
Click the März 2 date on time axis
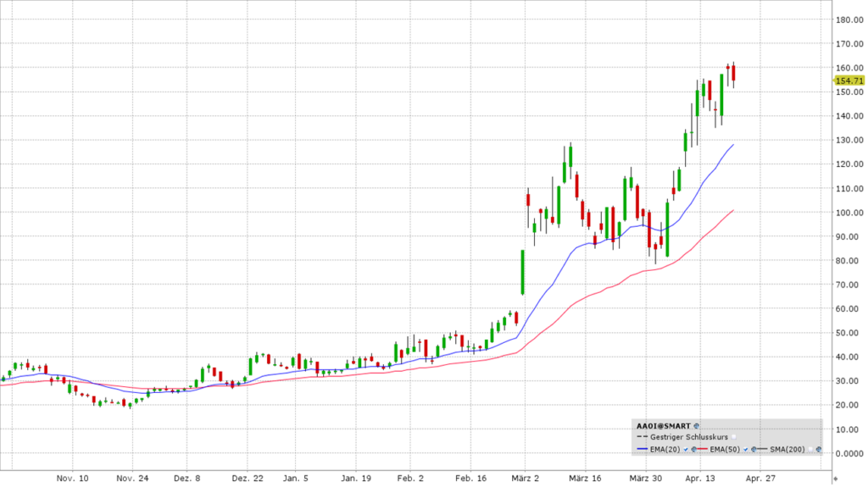pos(526,479)
